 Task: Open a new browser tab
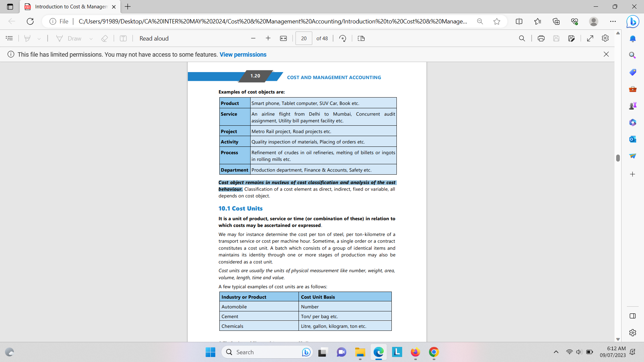[x=128, y=7]
